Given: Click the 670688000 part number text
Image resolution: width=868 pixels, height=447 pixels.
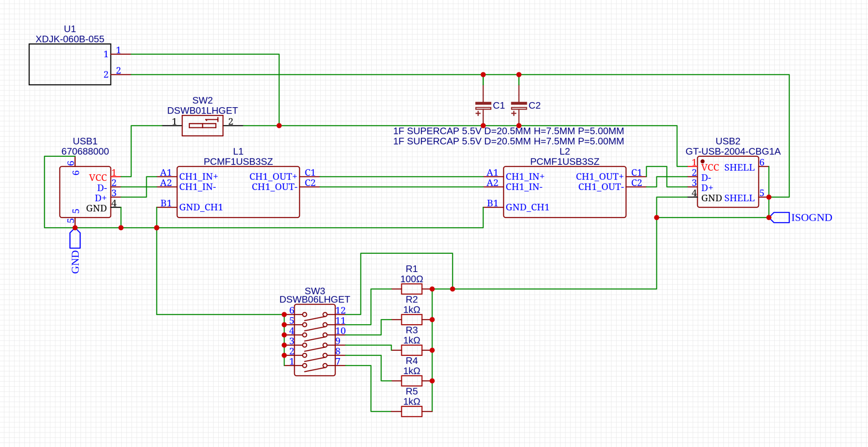Looking at the screenshot, I should click(85, 151).
